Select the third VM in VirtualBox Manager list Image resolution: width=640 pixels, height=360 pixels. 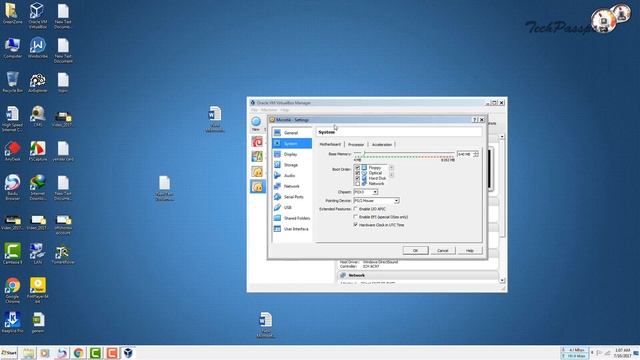point(257,171)
